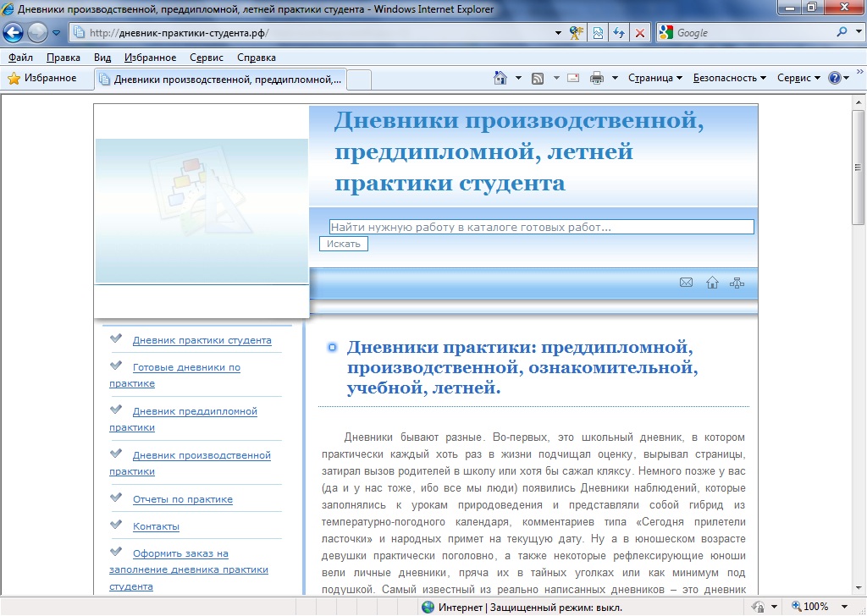
Task: Click the address bar URL field
Action: 312,33
